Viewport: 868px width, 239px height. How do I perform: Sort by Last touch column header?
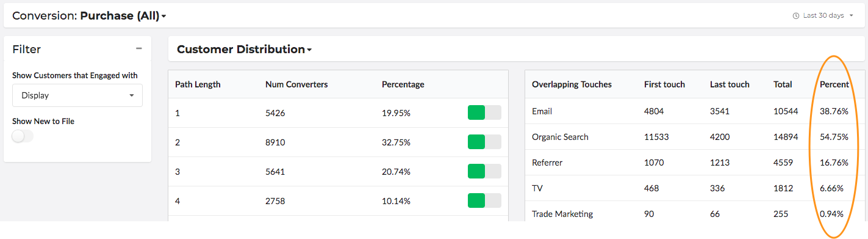tap(730, 84)
